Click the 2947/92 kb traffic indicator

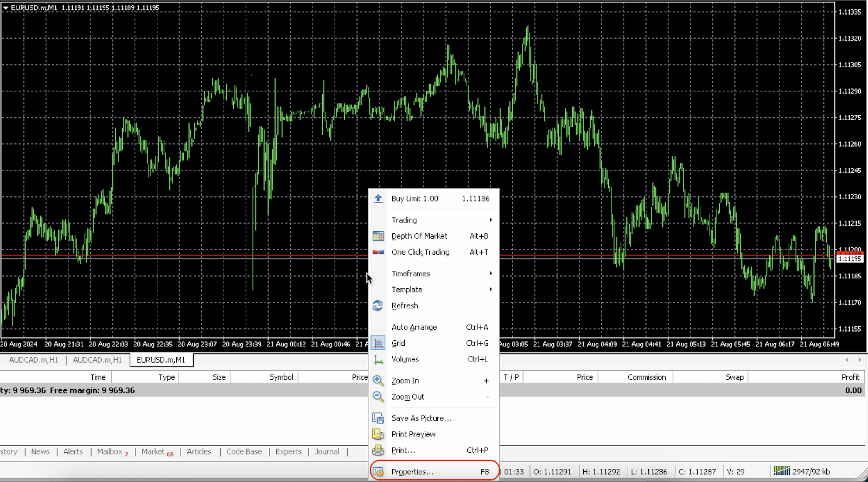point(811,472)
